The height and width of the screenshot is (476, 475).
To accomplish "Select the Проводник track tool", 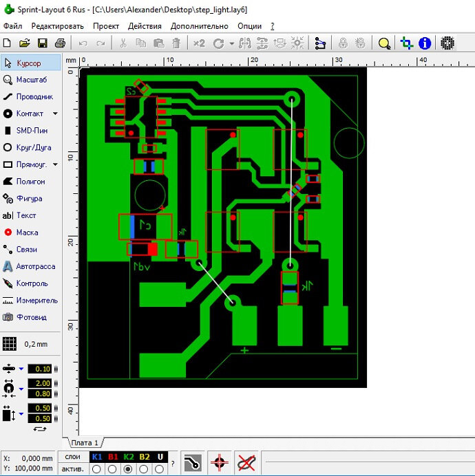I will (31, 96).
